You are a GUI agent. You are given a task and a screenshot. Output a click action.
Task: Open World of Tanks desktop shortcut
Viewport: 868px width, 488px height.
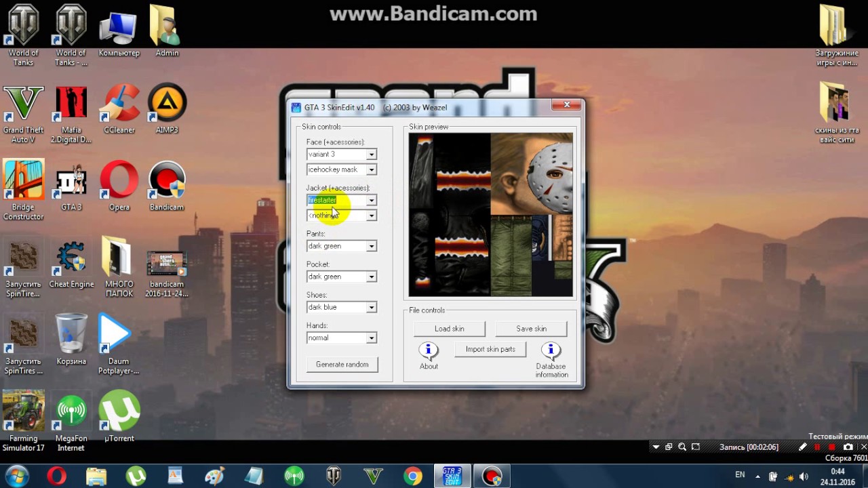pos(24,35)
